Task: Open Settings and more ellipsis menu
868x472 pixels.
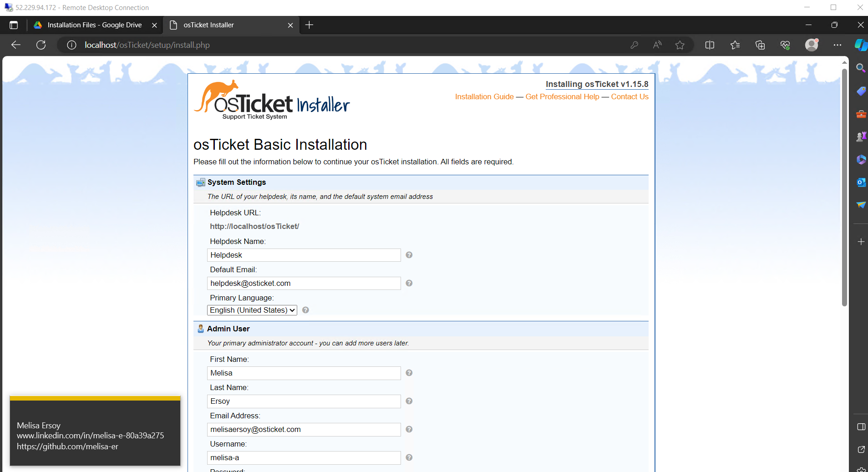Action: pos(837,45)
